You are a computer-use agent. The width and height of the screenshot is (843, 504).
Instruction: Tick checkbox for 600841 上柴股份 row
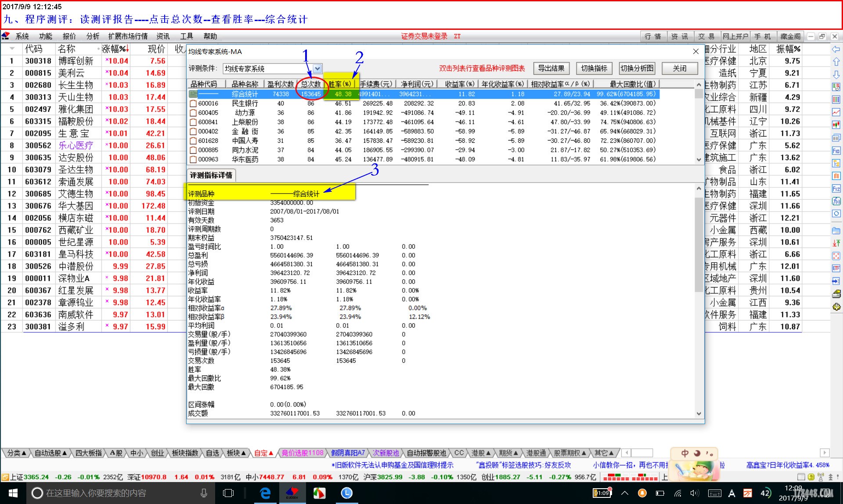coord(193,122)
